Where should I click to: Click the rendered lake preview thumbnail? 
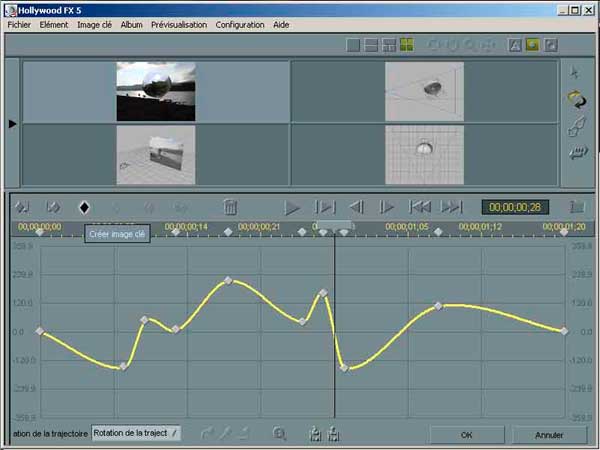[x=156, y=91]
